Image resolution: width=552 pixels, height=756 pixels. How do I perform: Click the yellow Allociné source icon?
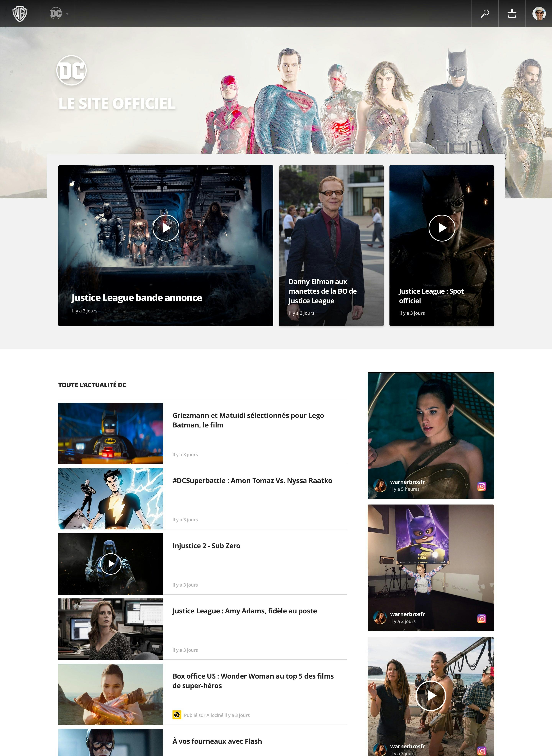coord(177,715)
